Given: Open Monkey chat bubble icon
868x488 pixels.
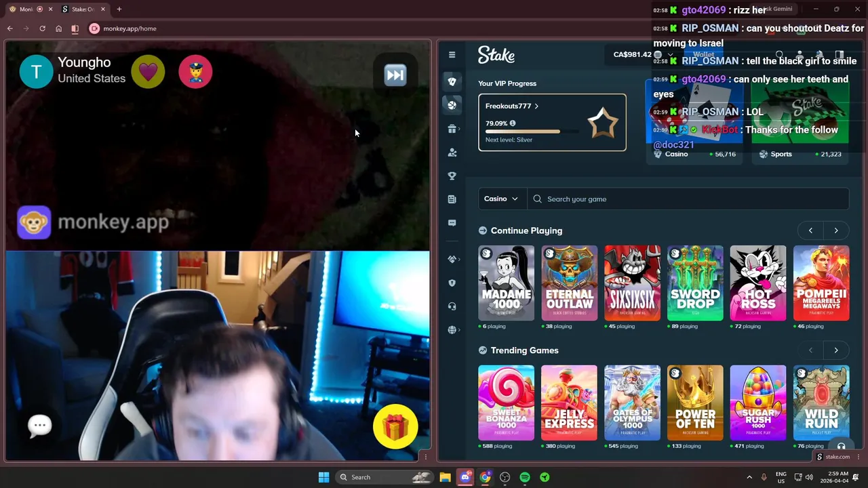Looking at the screenshot, I should [39, 426].
